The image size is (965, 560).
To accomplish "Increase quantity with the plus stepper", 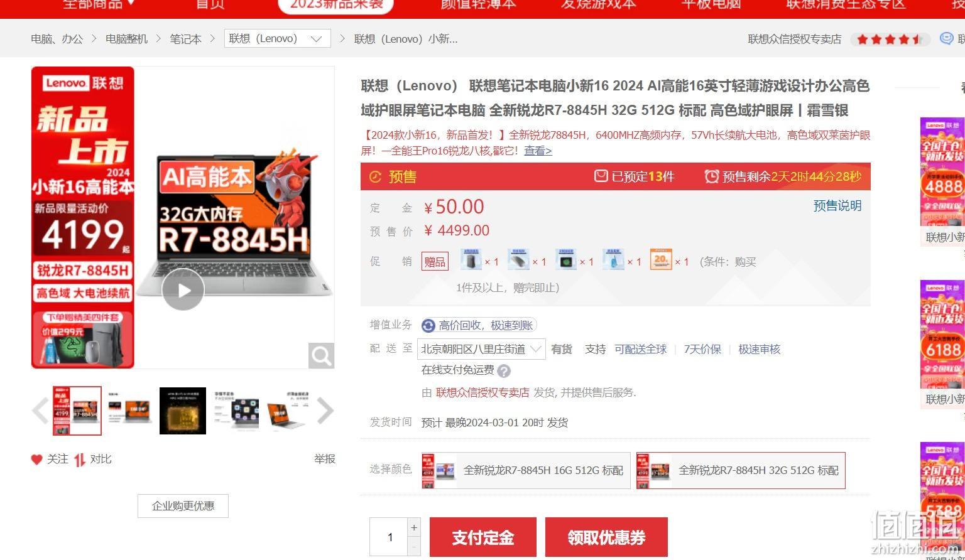I will (414, 527).
